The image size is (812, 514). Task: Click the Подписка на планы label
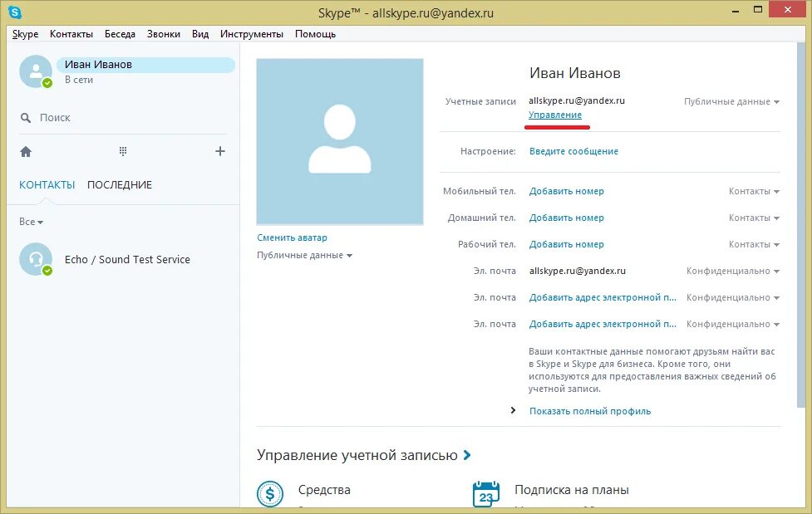coord(572,490)
